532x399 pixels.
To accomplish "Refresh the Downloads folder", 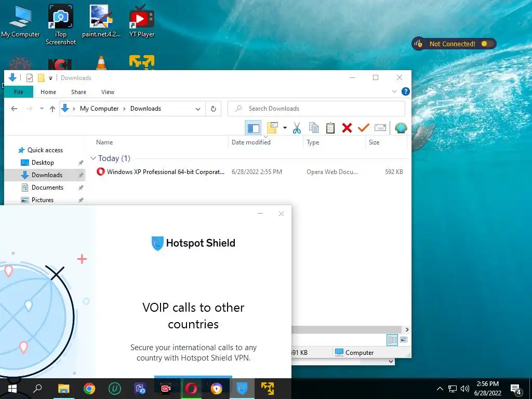I will point(214,109).
